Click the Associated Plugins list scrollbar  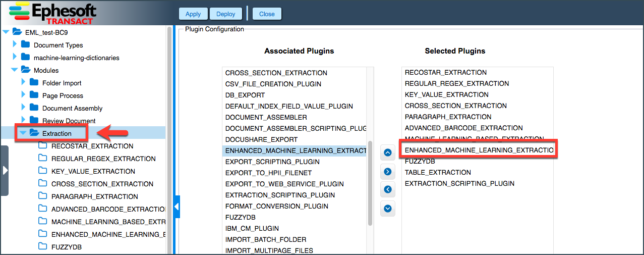pos(370,183)
